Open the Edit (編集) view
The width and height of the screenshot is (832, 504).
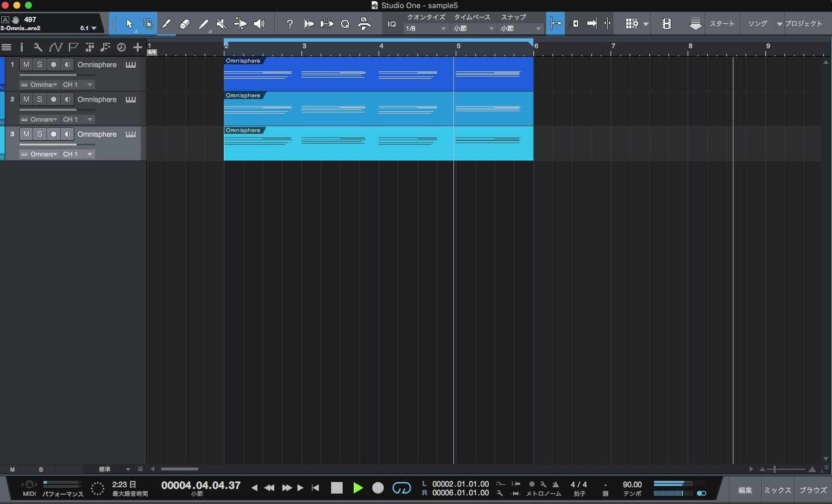745,490
